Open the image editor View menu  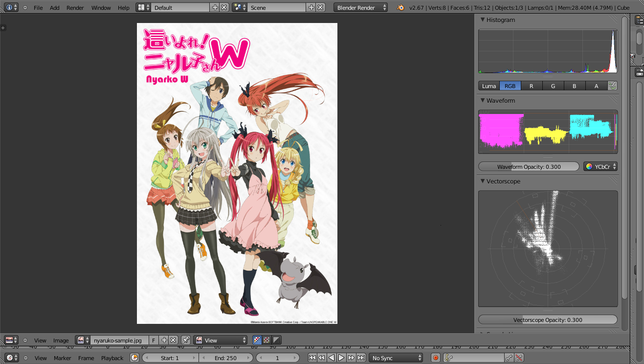(x=40, y=341)
